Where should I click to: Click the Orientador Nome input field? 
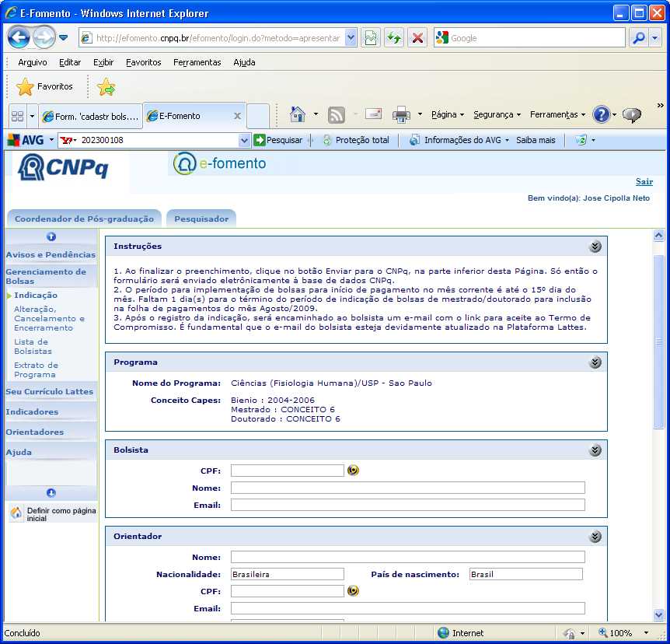407,557
